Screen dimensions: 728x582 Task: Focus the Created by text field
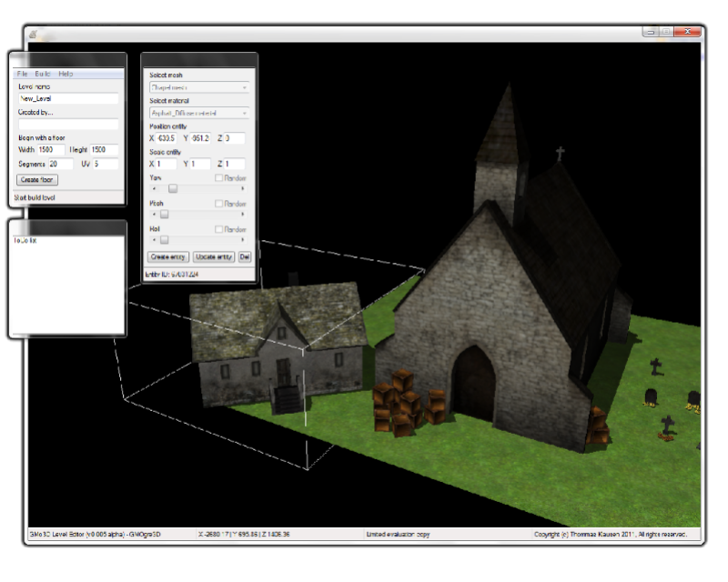(68, 125)
